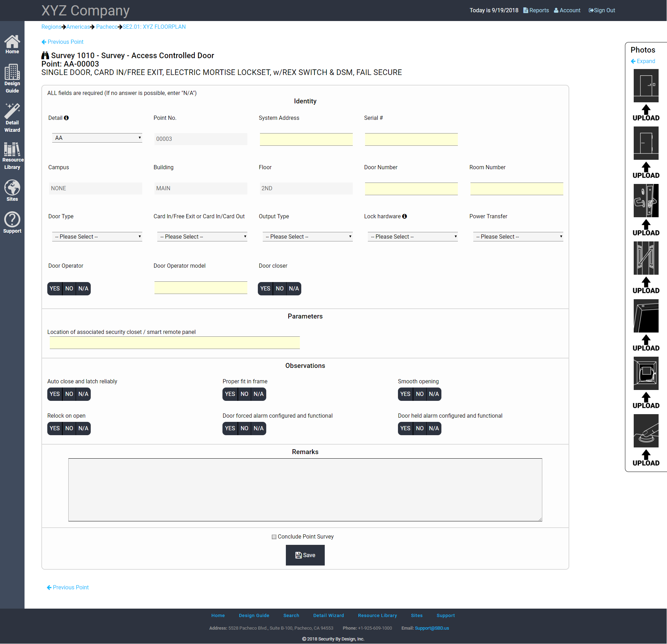Launch the Detail Wizard wand icon
667x644 pixels.
tap(12, 111)
